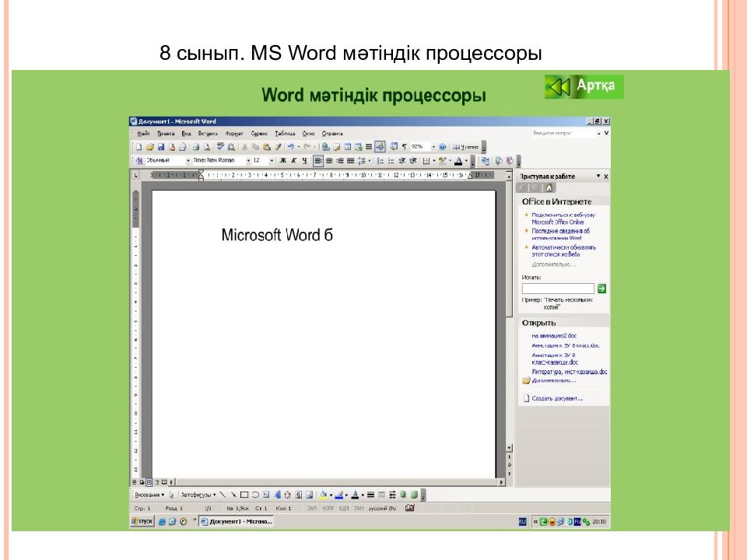Click the Word Help question mark icon
Viewport: 747px width, 560px height.
(x=442, y=147)
